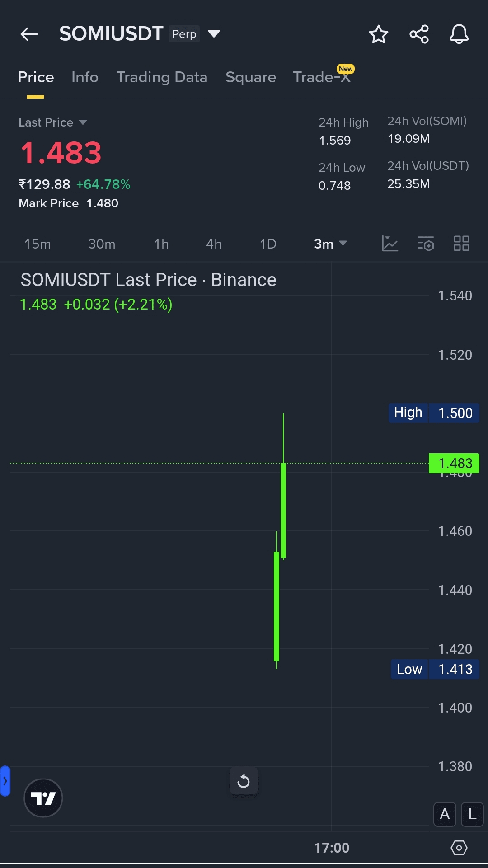Open price alert bell icon
This screenshot has width=488, height=868.
(x=459, y=34)
